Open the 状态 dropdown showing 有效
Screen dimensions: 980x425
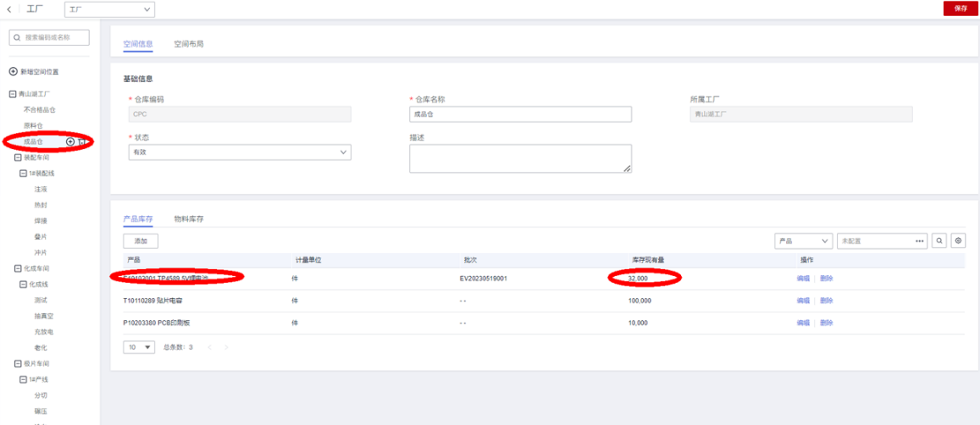coord(239,152)
